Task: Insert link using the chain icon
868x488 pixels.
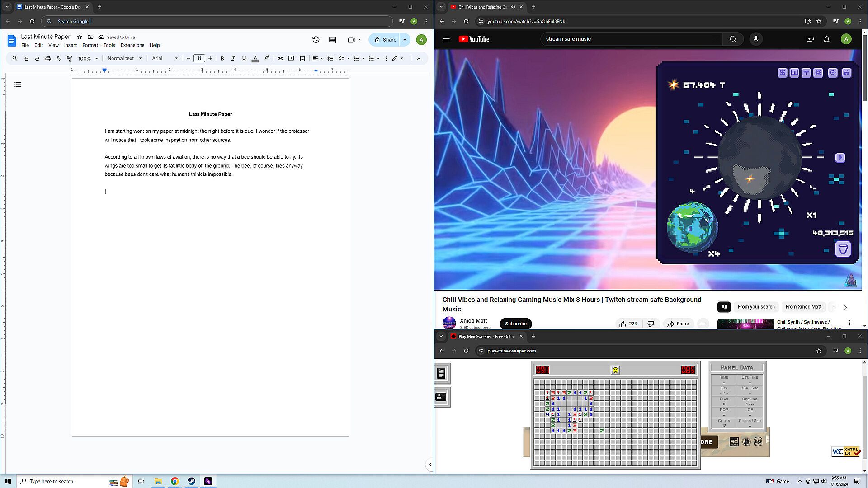Action: [x=280, y=58]
